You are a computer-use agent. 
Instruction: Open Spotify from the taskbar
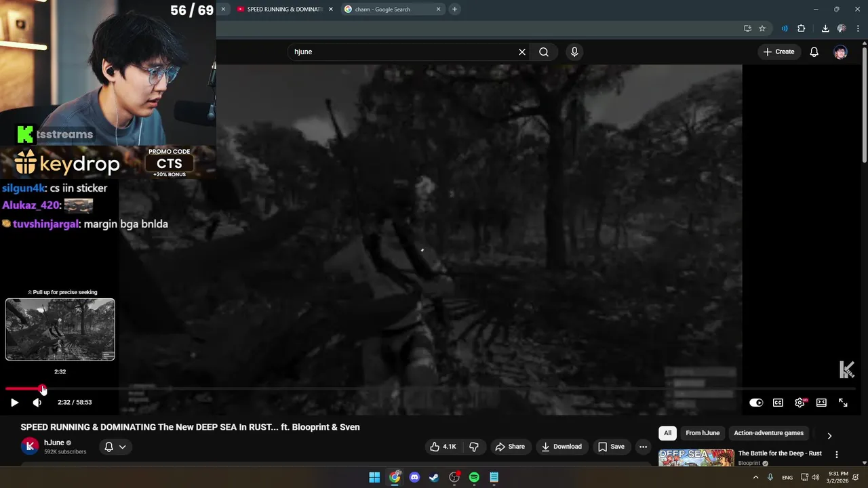tap(474, 477)
